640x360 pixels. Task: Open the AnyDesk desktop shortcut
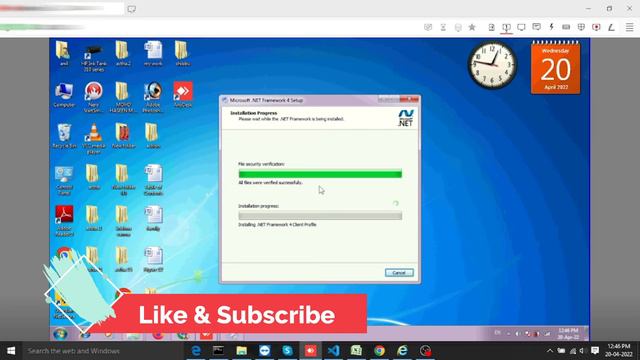183,95
